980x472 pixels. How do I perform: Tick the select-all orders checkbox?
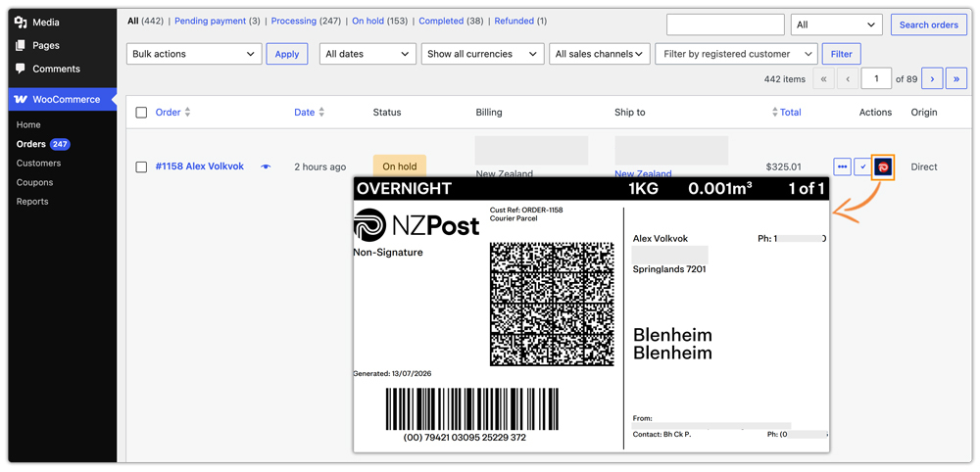tap(141, 113)
